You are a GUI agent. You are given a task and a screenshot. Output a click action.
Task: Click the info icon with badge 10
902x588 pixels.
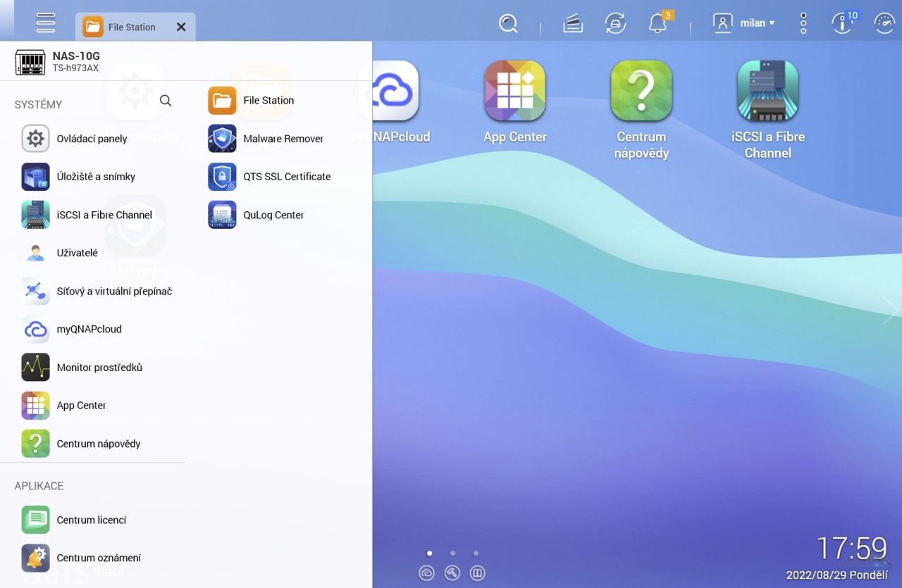click(841, 23)
